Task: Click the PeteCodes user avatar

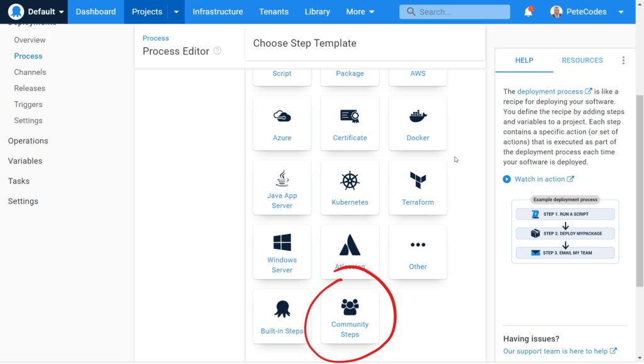Action: [556, 12]
